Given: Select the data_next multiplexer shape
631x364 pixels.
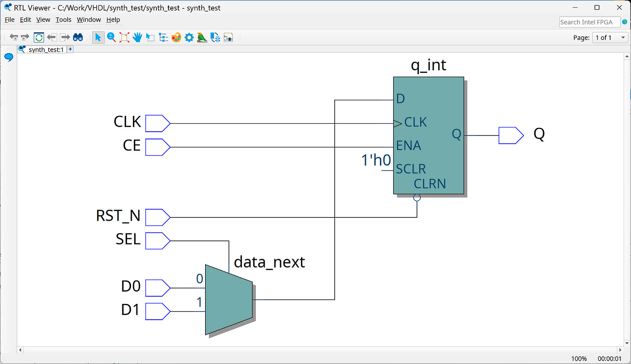Looking at the screenshot, I should (x=229, y=300).
